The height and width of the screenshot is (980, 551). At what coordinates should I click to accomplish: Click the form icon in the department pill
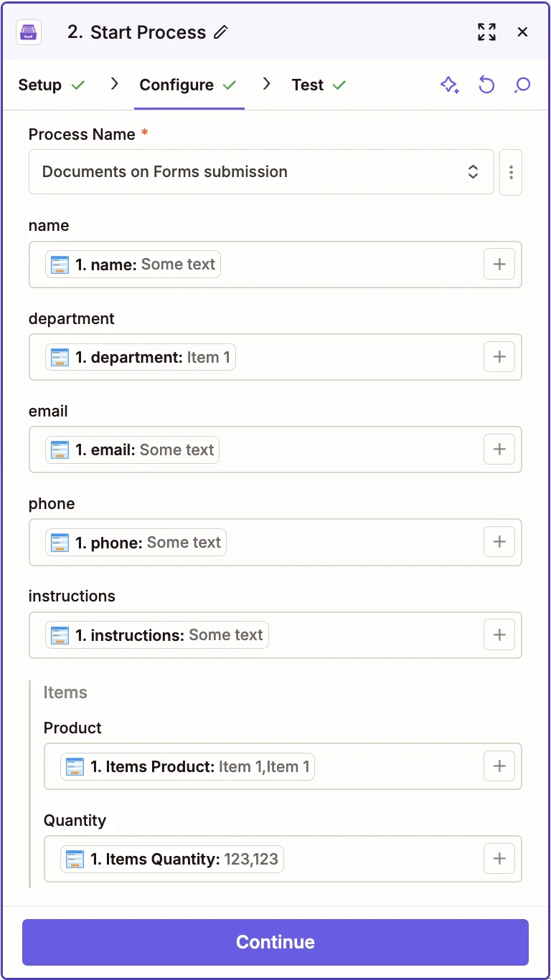[x=60, y=357]
